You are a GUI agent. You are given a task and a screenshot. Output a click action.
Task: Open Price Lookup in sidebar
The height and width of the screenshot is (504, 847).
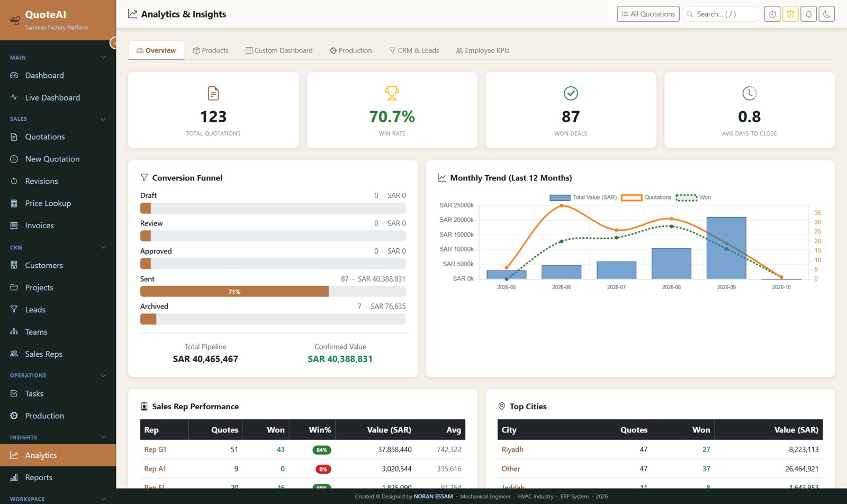(x=58, y=203)
